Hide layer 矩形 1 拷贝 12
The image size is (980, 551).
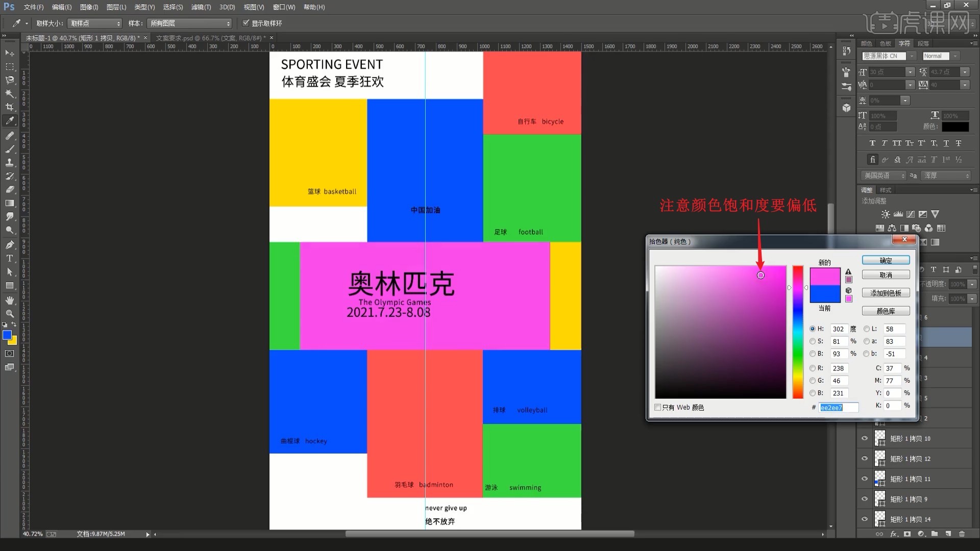(865, 459)
